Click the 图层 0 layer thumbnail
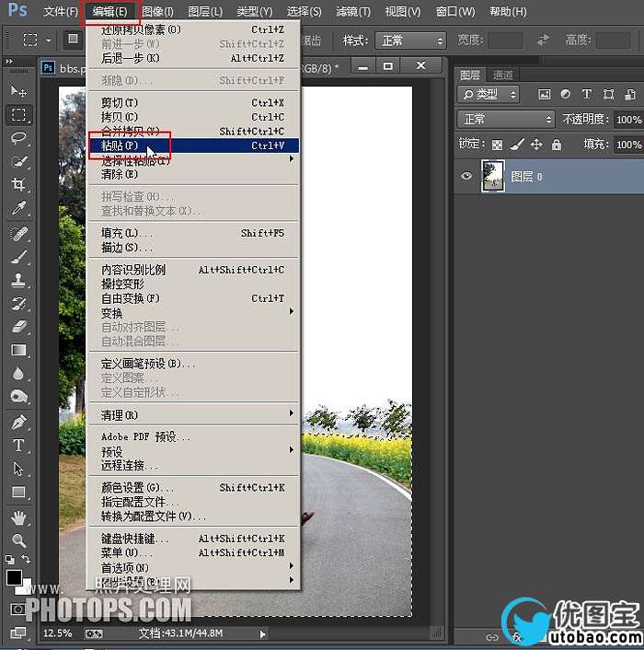The image size is (644, 650). [x=492, y=176]
